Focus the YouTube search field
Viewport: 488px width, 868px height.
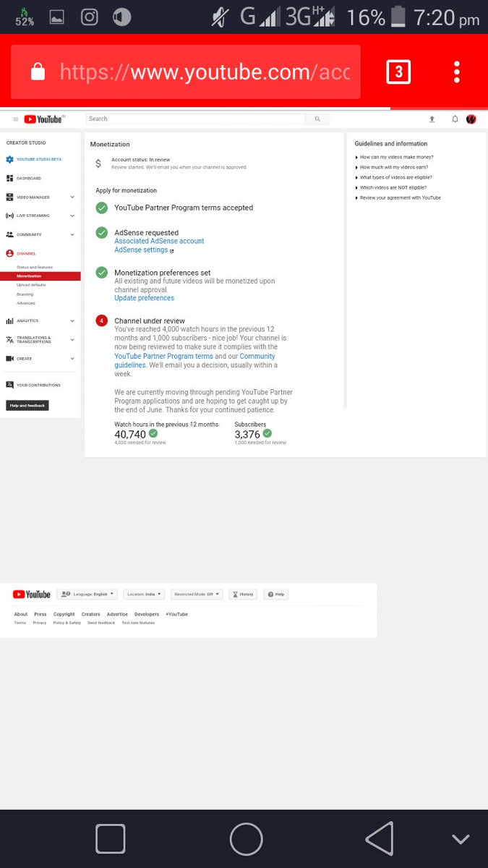click(195, 119)
